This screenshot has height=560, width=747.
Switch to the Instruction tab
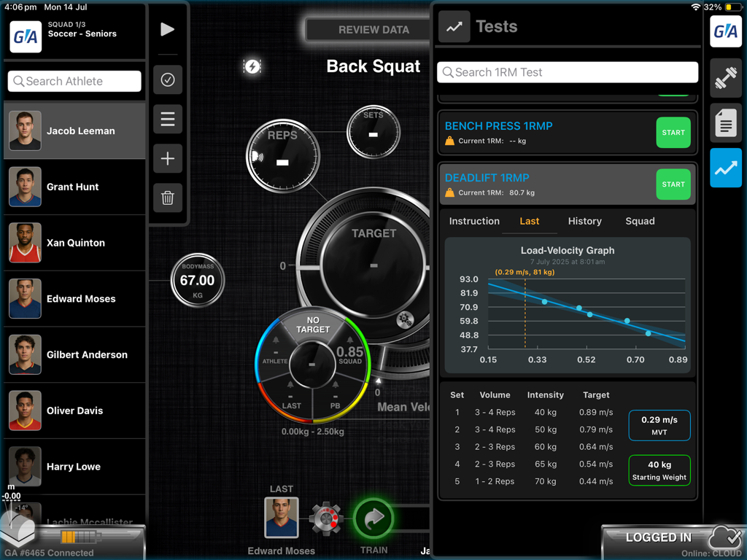(474, 221)
